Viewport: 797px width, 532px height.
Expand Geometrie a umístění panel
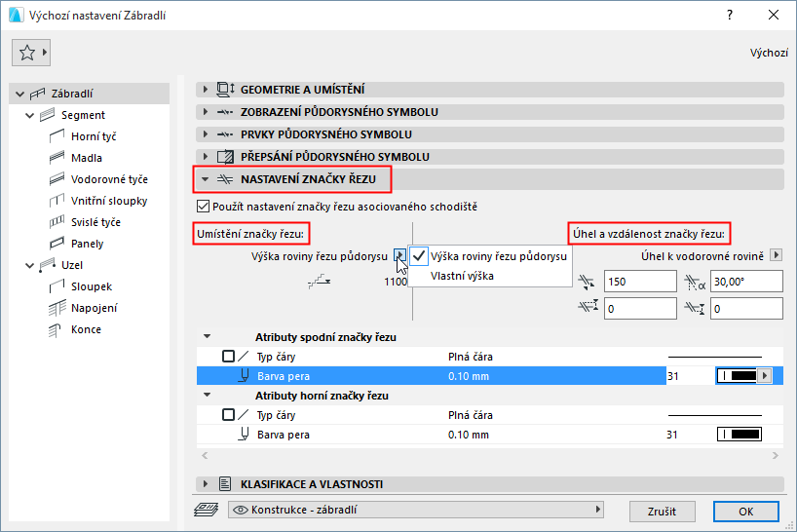[x=205, y=90]
